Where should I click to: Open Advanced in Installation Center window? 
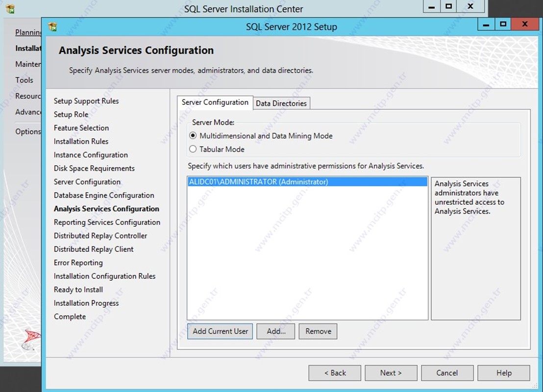click(28, 112)
